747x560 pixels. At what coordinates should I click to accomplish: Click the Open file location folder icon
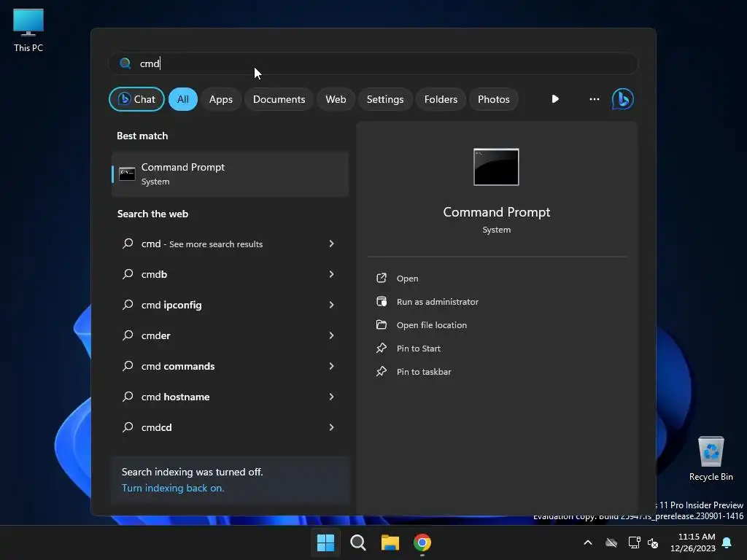tap(381, 324)
